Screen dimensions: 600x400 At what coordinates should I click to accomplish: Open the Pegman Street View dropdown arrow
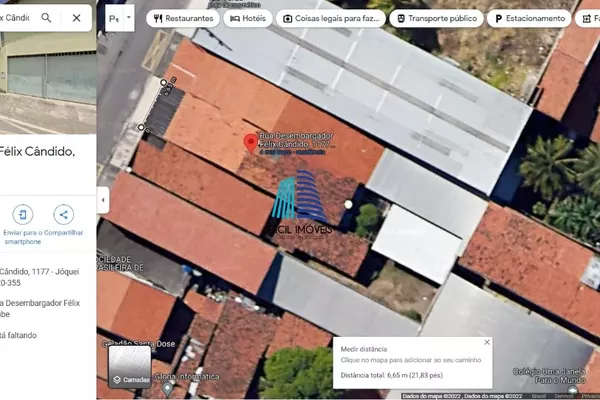[129, 18]
